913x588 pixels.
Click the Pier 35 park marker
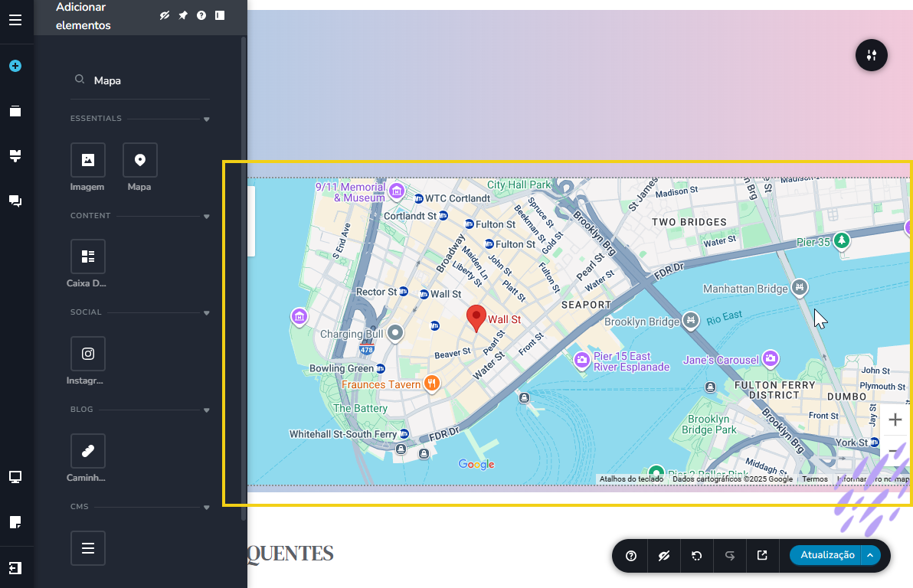pyautogui.click(x=841, y=240)
